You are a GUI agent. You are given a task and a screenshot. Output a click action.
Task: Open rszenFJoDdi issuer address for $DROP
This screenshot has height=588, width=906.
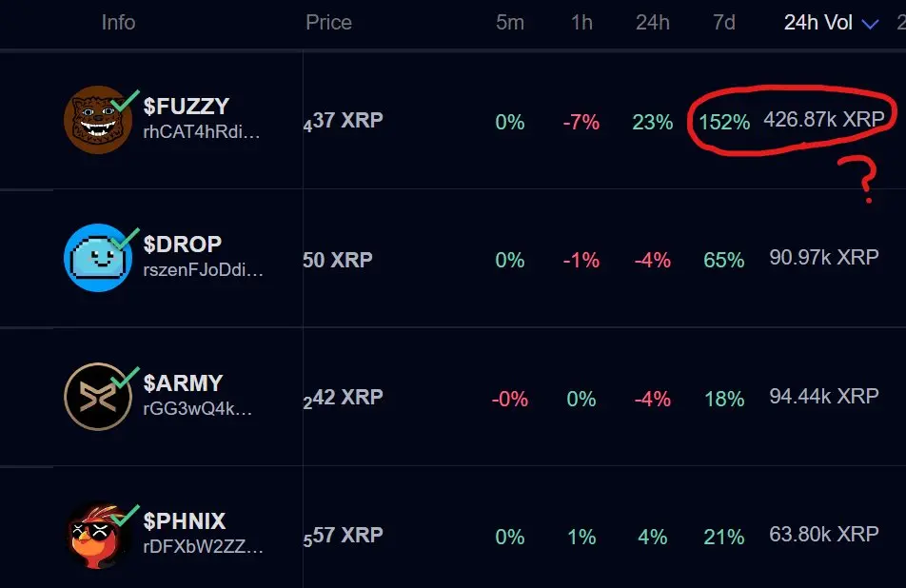[x=203, y=270]
